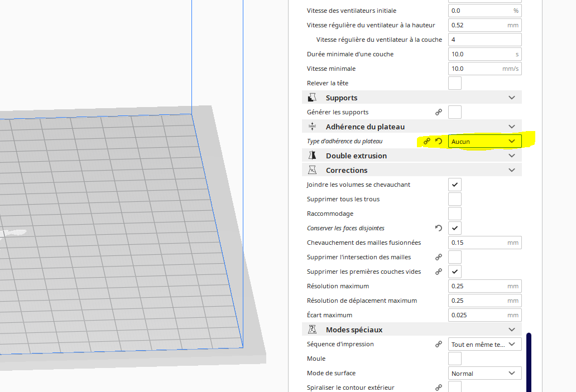Edit the 0.52 mm fan height field
Image resolution: width=576 pixels, height=392 pixels.
tap(485, 25)
